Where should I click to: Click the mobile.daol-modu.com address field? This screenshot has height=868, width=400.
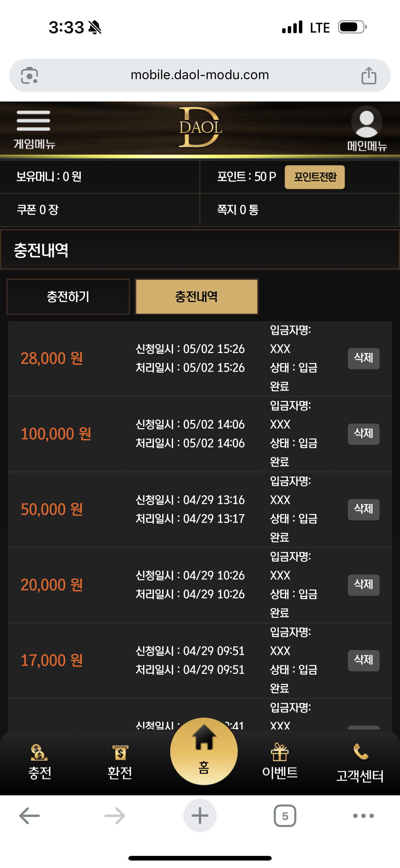coord(200,75)
